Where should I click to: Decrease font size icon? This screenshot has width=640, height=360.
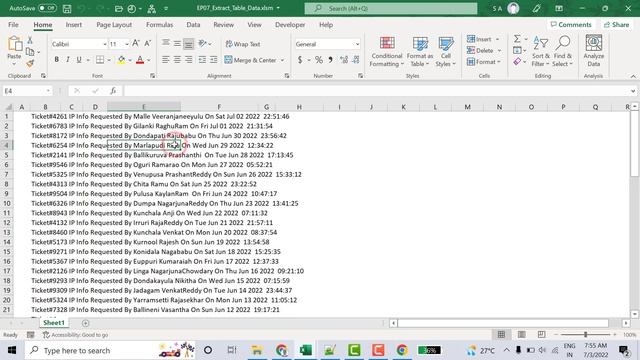pyautogui.click(x=148, y=44)
